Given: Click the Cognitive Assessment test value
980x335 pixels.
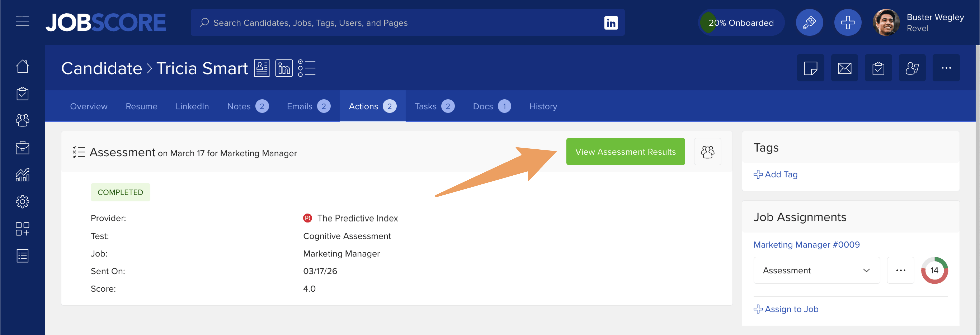Looking at the screenshot, I should tap(347, 236).
